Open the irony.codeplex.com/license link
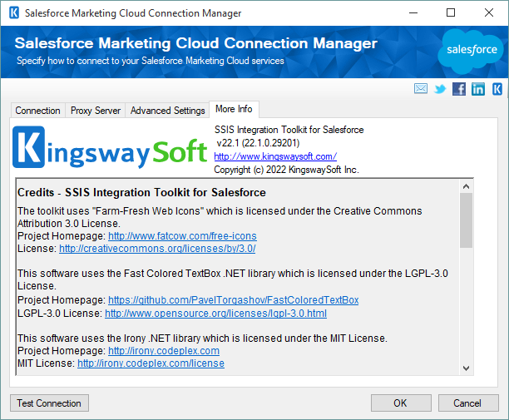 (151, 363)
